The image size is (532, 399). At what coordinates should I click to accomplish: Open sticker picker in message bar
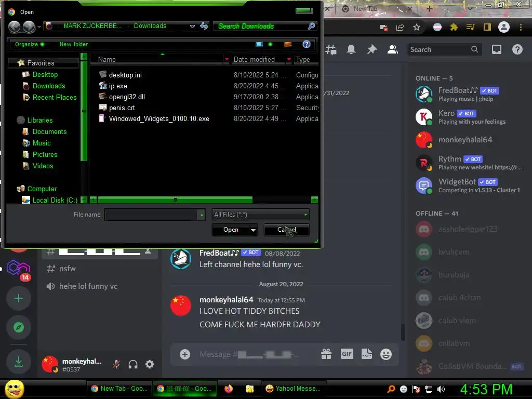(x=366, y=354)
